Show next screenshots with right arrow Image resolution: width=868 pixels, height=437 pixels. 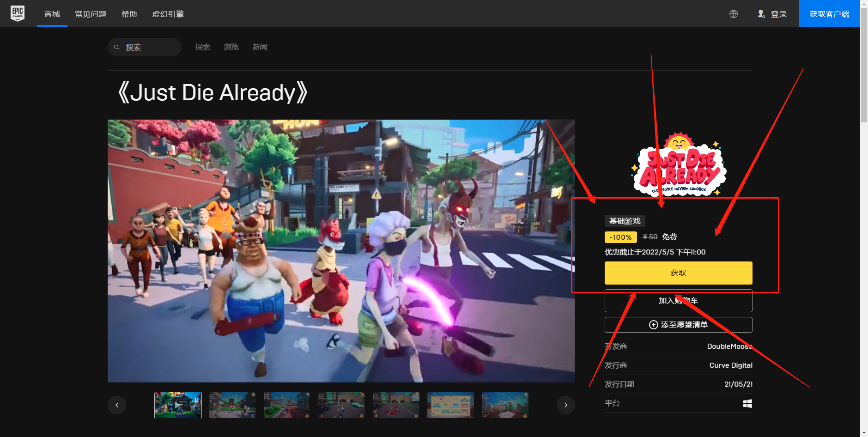565,405
